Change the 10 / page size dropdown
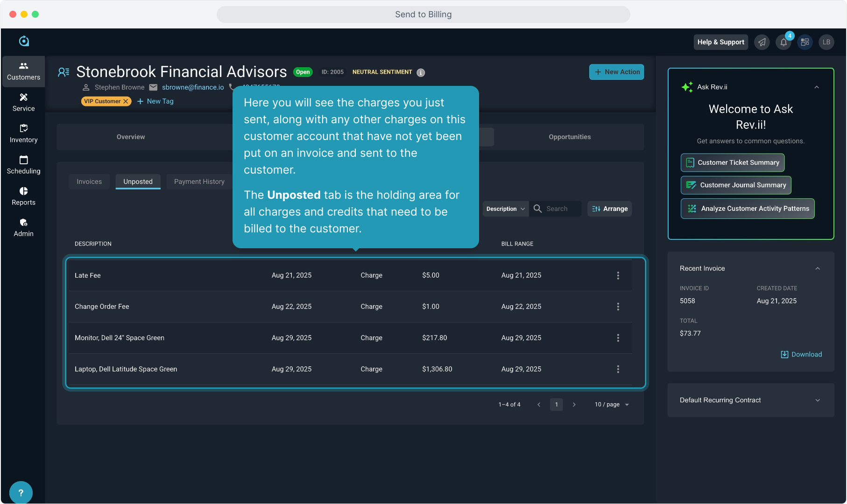The image size is (847, 504). [612, 405]
